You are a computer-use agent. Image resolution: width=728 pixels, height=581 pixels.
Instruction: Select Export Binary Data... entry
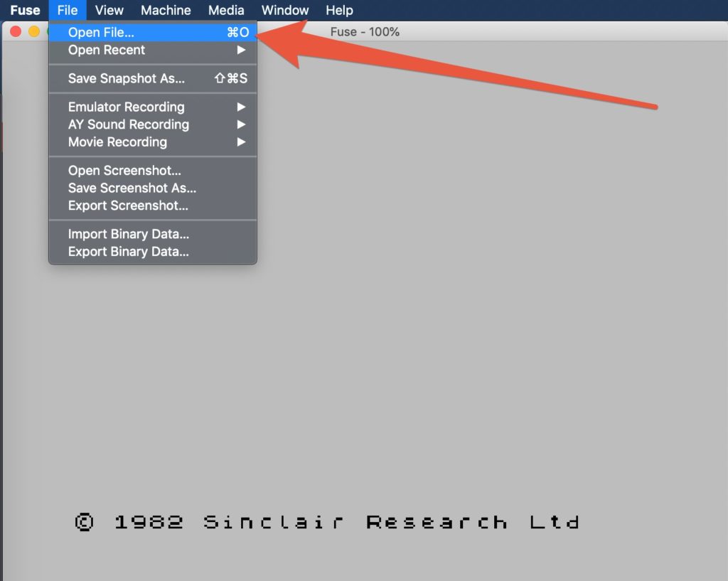[153, 252]
